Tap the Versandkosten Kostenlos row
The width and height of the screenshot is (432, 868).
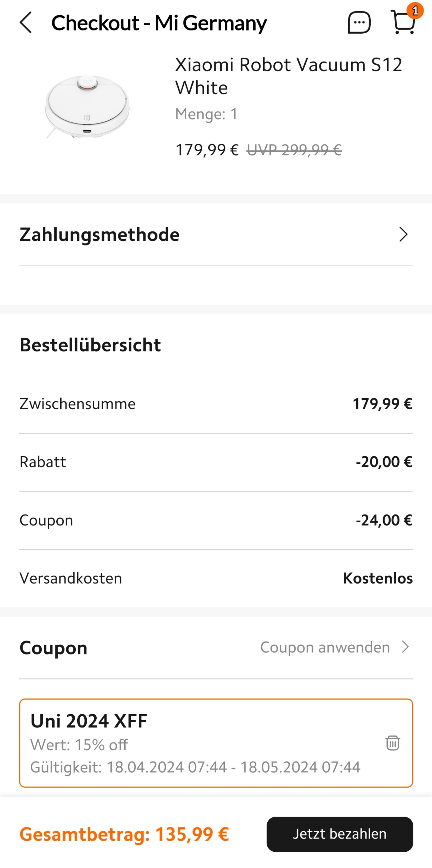[216, 578]
